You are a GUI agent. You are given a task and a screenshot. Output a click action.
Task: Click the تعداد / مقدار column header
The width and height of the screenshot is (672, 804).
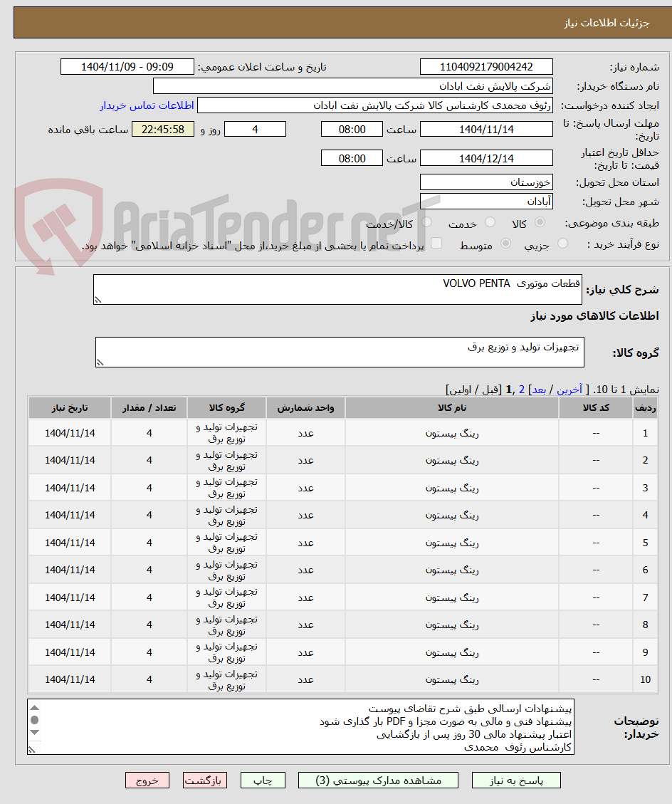[149, 407]
